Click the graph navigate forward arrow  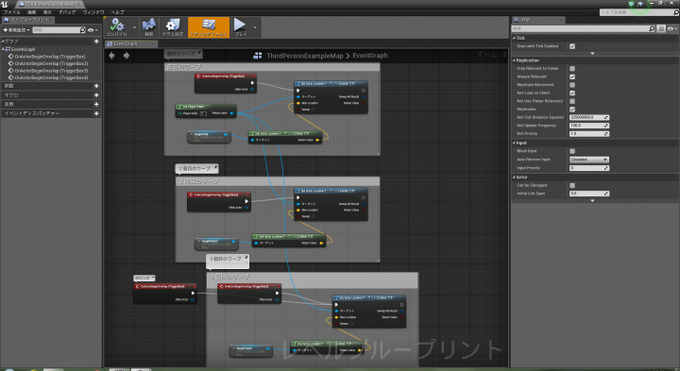pyautogui.click(x=126, y=55)
